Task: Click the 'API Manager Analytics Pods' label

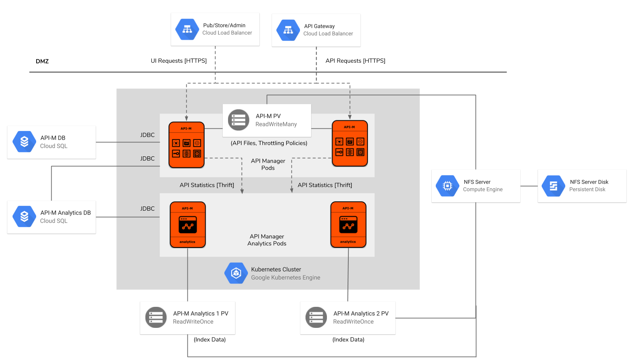Action: coord(267,240)
